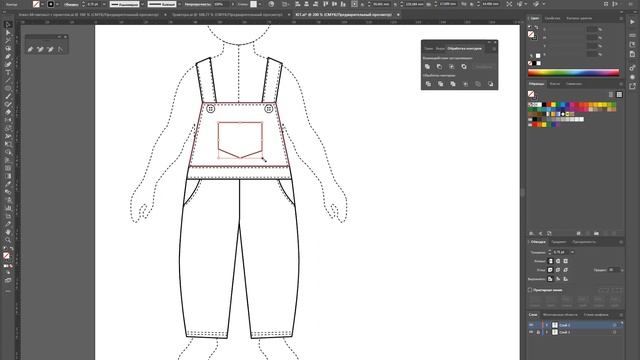
Task: Activate the first document tab
Action: point(89,15)
